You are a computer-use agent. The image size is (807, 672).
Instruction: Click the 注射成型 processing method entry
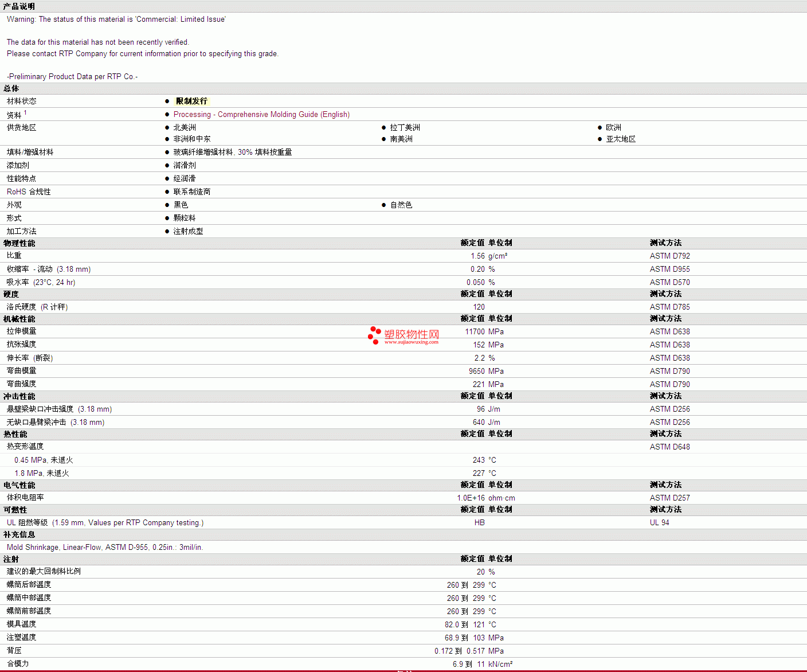(x=188, y=232)
